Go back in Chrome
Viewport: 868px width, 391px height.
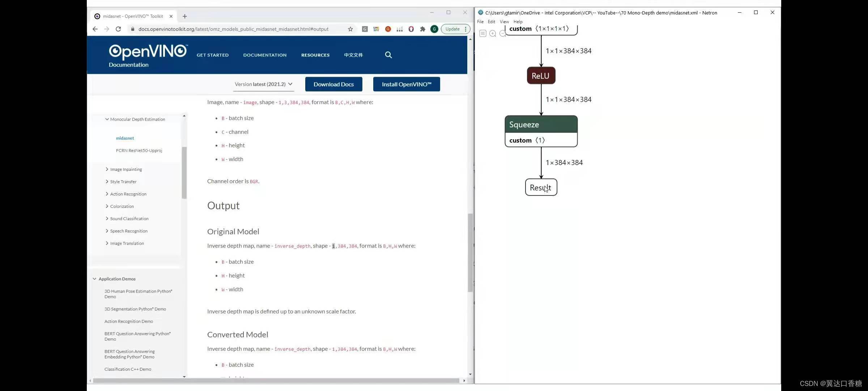pyautogui.click(x=95, y=29)
